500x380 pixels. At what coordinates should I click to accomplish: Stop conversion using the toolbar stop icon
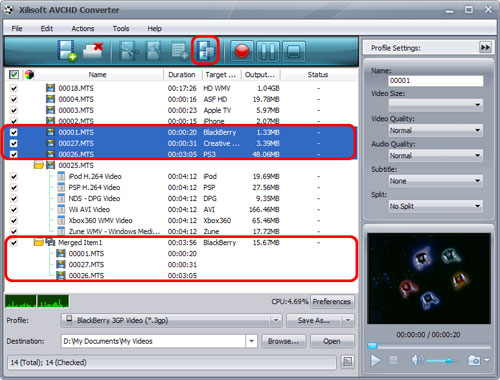click(294, 52)
